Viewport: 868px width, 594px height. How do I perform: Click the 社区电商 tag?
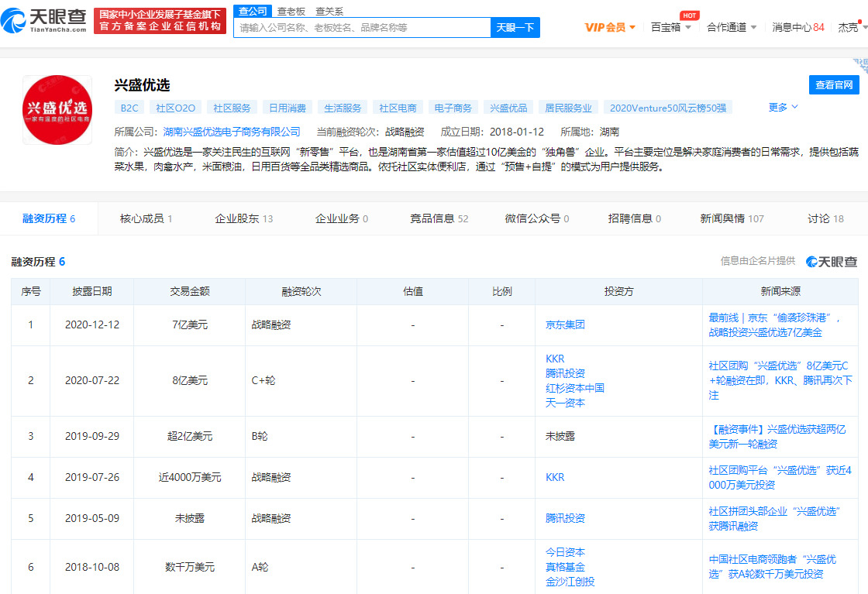[398, 108]
